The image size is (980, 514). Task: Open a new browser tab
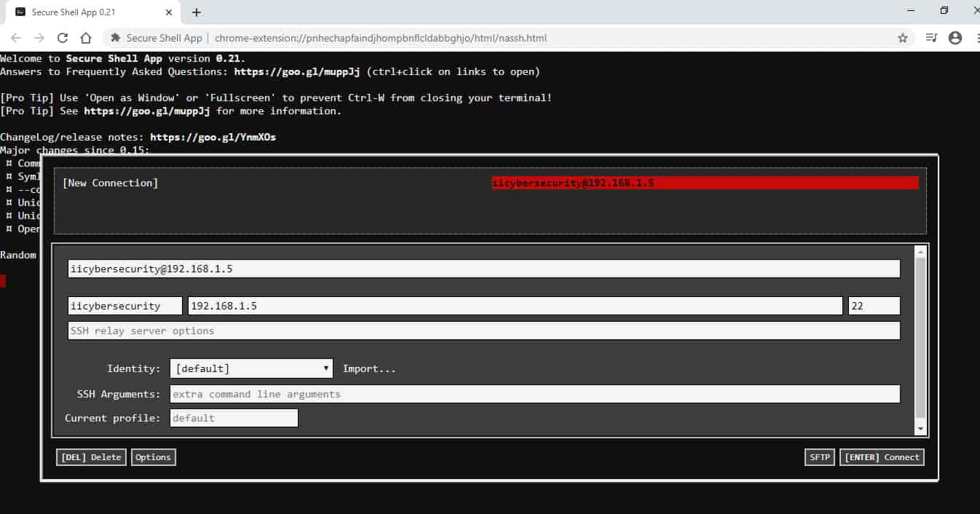tap(197, 12)
